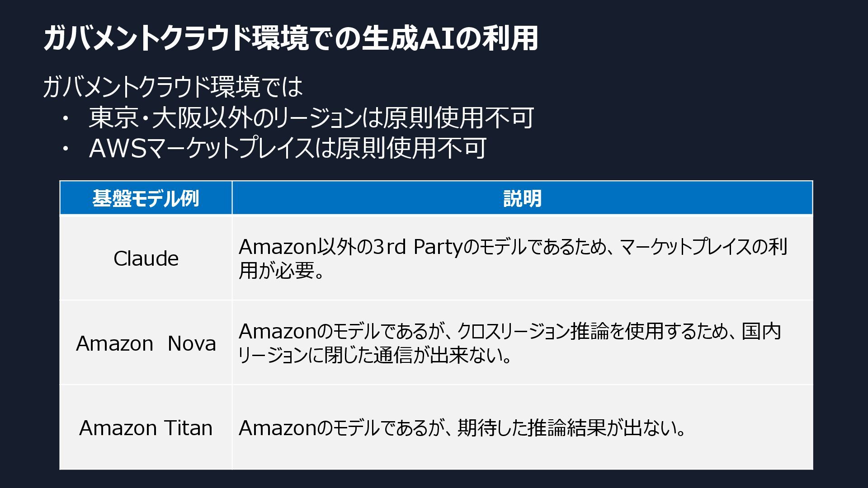Image resolution: width=868 pixels, height=488 pixels.
Task: Click the bullet dot before AWSマーケットプレイス
Action: (66, 149)
